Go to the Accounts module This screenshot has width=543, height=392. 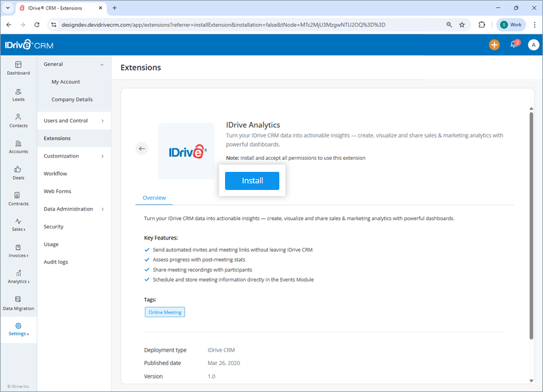click(x=18, y=147)
